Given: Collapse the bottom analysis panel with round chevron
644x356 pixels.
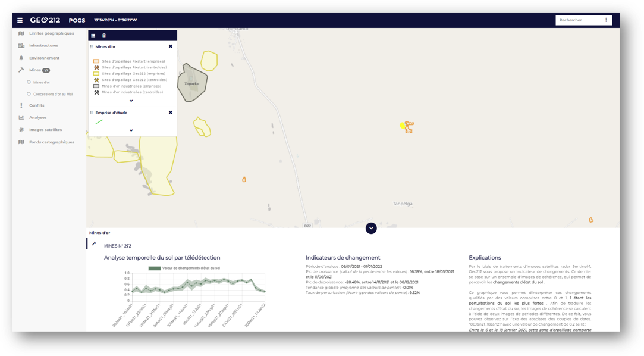Looking at the screenshot, I should [x=371, y=228].
